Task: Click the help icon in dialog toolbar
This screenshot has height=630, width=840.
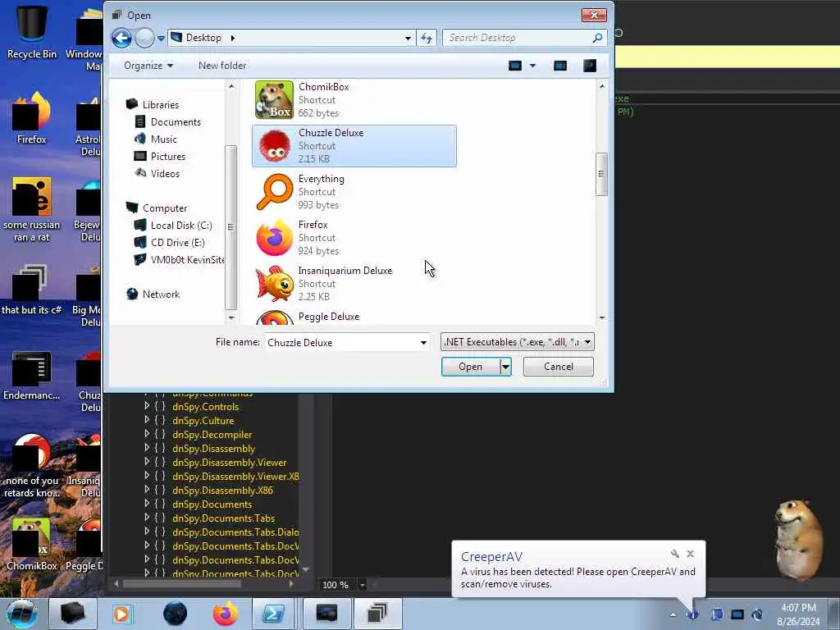Action: tap(589, 66)
